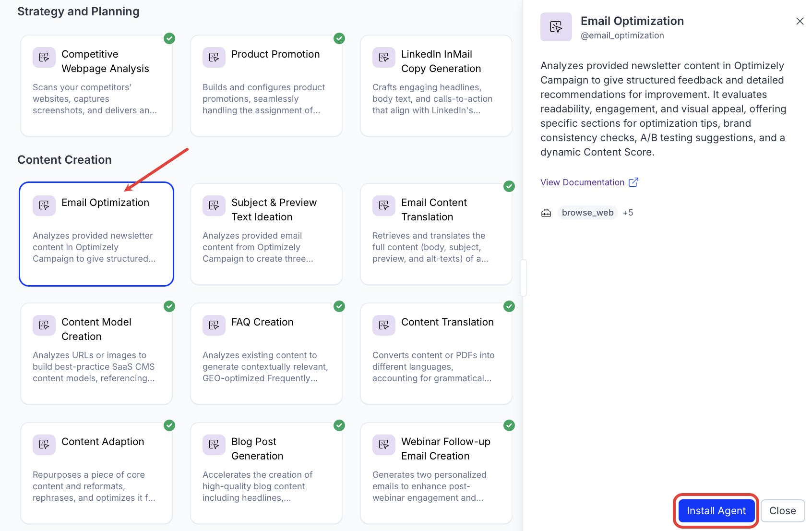Screen dimensions: 812x531
Task: Click the installed badge on Email Content Translation
Action: tap(509, 186)
